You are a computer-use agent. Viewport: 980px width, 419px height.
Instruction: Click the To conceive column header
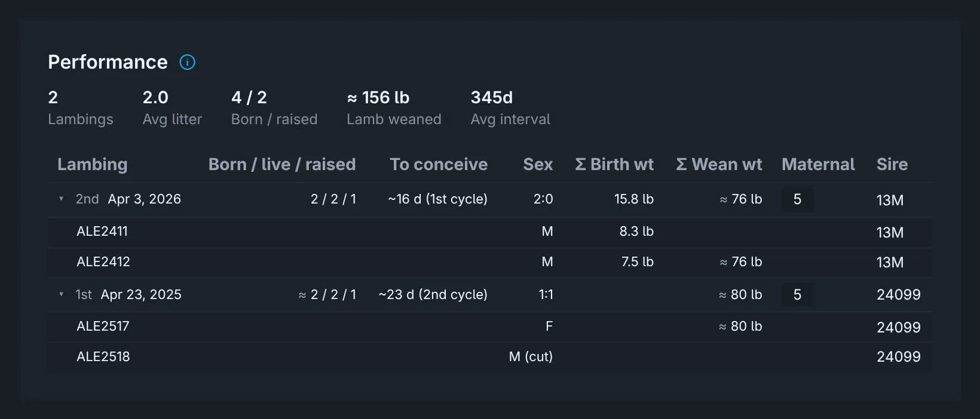439,164
